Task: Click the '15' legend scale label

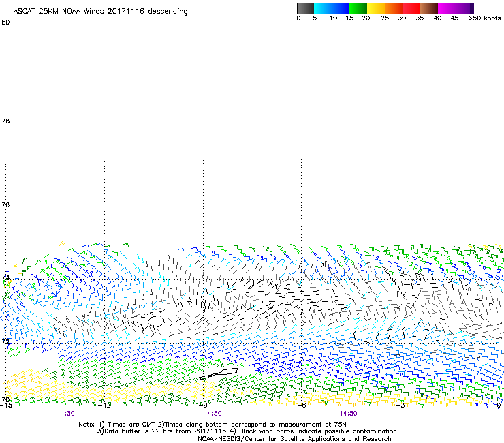Action: [x=349, y=18]
